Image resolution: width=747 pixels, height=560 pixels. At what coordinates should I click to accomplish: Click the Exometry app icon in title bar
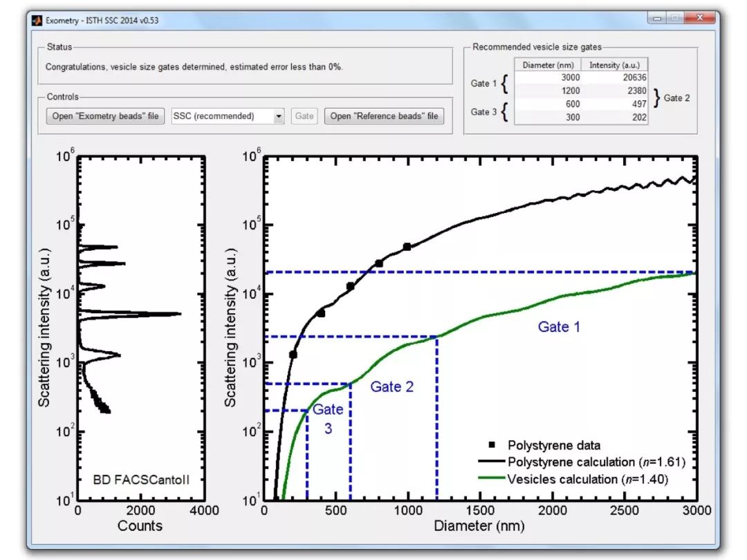(x=37, y=21)
